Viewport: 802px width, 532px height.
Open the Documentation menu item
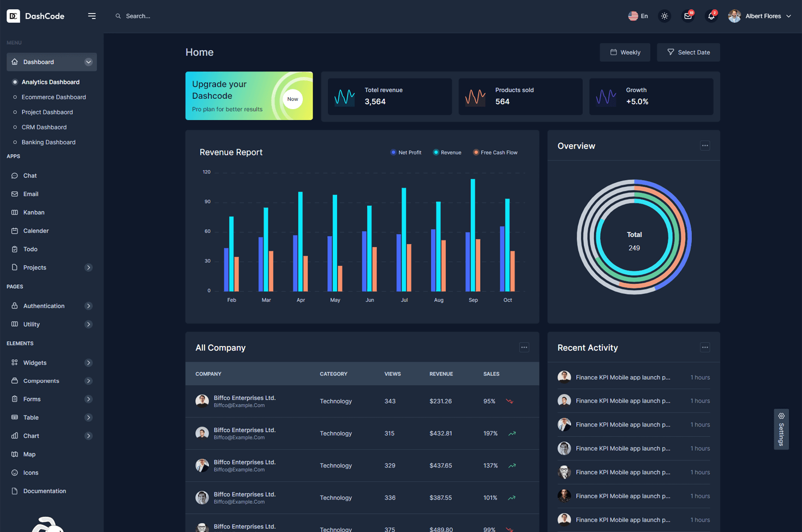(x=51, y=491)
